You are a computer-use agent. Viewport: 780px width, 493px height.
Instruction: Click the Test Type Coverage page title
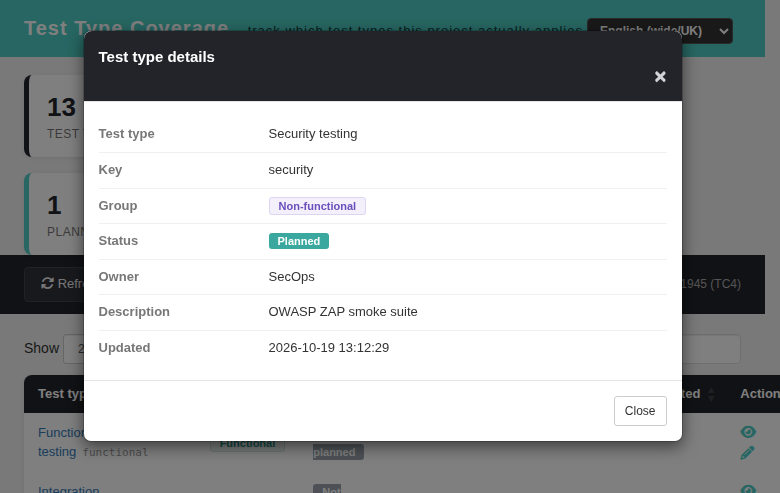126,28
